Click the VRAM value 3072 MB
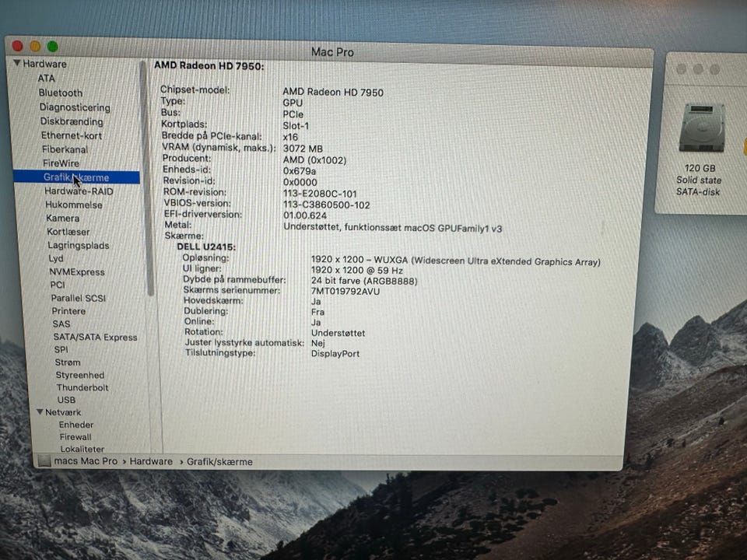Image resolution: width=747 pixels, height=560 pixels. pyautogui.click(x=303, y=149)
